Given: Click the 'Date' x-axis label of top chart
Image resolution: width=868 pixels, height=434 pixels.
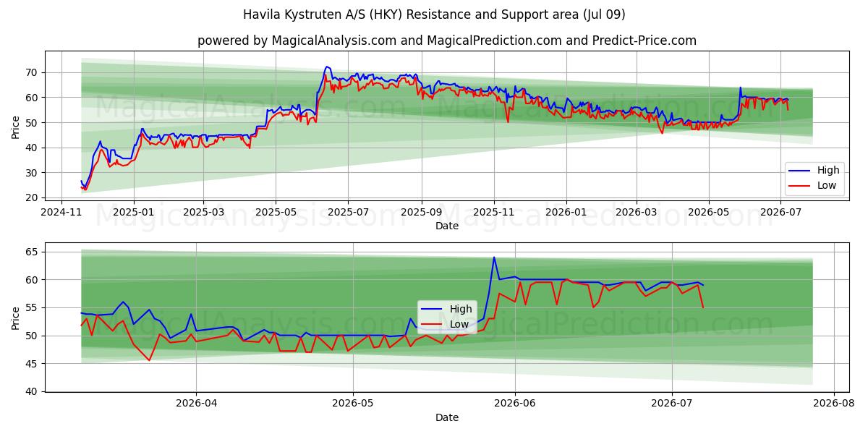Looking at the screenshot, I should [x=446, y=226].
